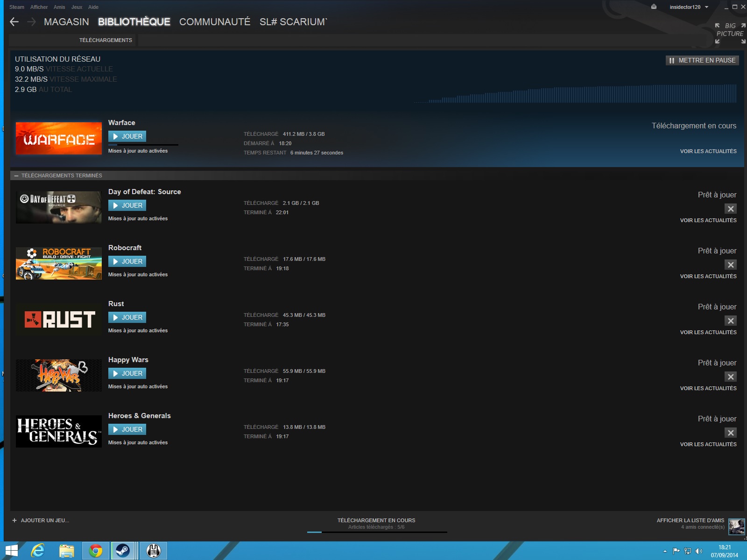The image size is (747, 560).
Task: Select the Téléchargements sub-tab
Action: (x=106, y=40)
